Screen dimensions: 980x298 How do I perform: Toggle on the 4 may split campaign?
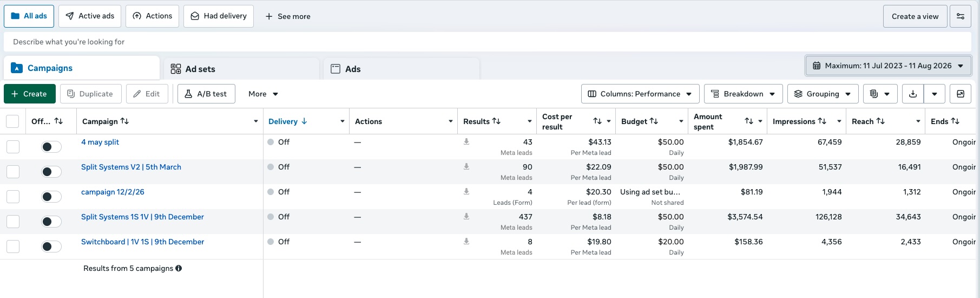click(x=51, y=147)
